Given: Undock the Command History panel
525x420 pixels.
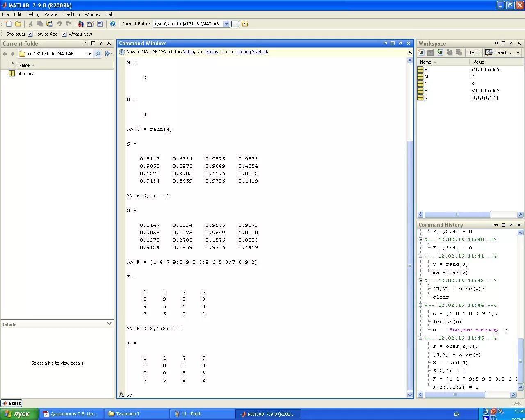Looking at the screenshot, I should pyautogui.click(x=511, y=225).
